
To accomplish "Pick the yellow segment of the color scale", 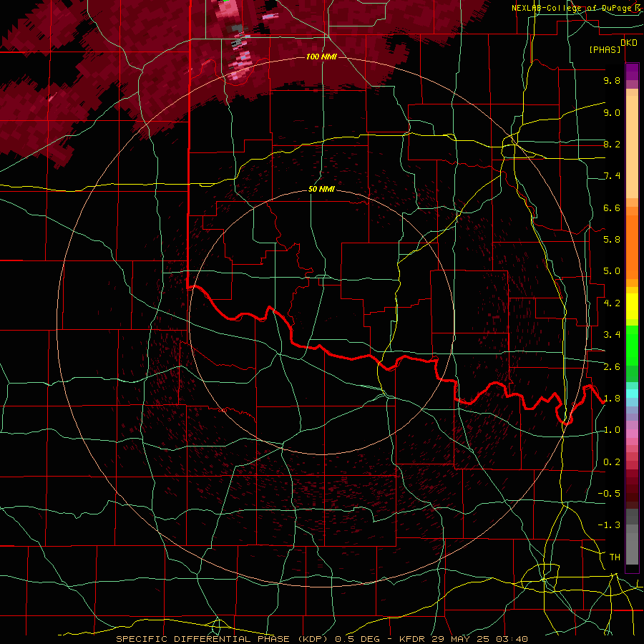I will click(632, 306).
